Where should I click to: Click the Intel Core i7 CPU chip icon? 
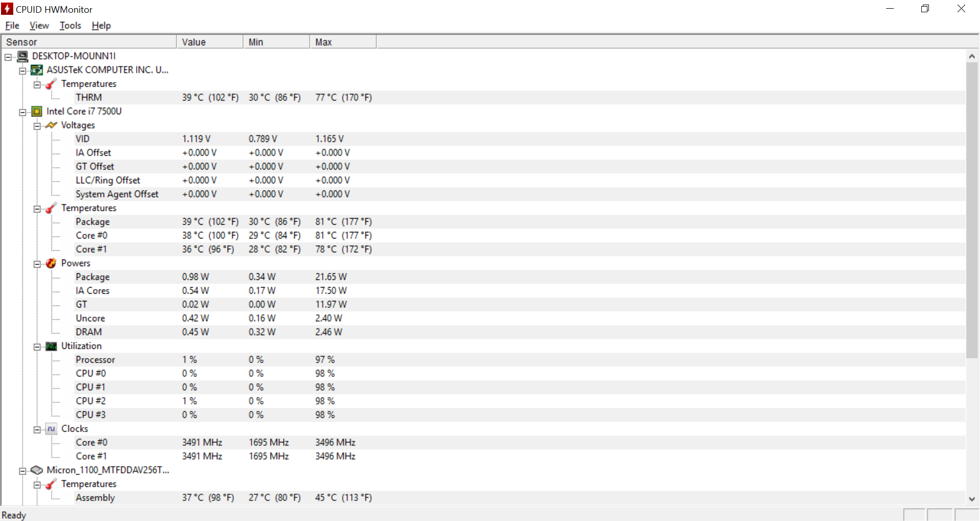(37, 111)
